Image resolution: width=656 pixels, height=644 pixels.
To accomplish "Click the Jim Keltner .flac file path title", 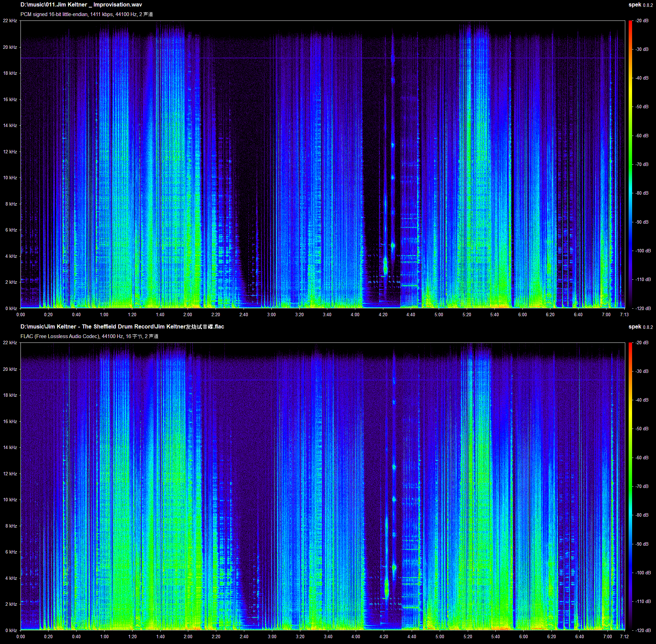I will coord(122,327).
